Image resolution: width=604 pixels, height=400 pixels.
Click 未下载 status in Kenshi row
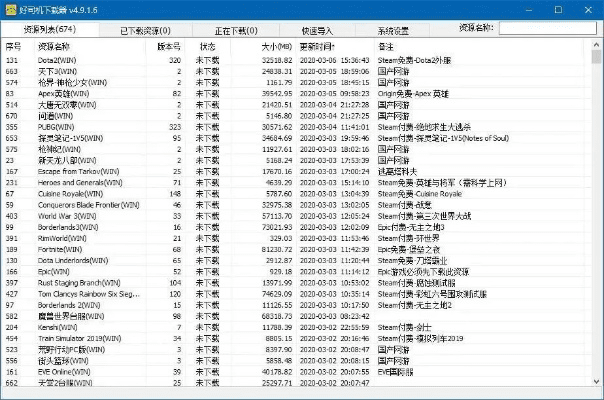pos(207,328)
